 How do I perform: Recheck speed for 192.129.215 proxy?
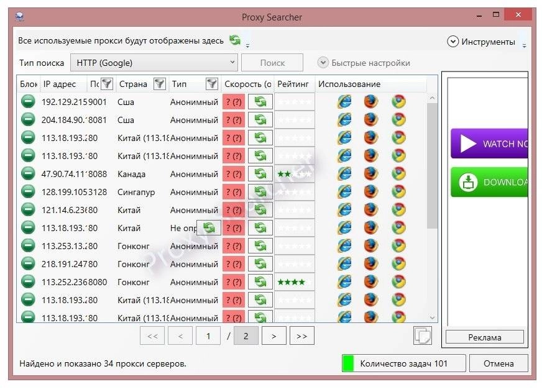coord(260,102)
